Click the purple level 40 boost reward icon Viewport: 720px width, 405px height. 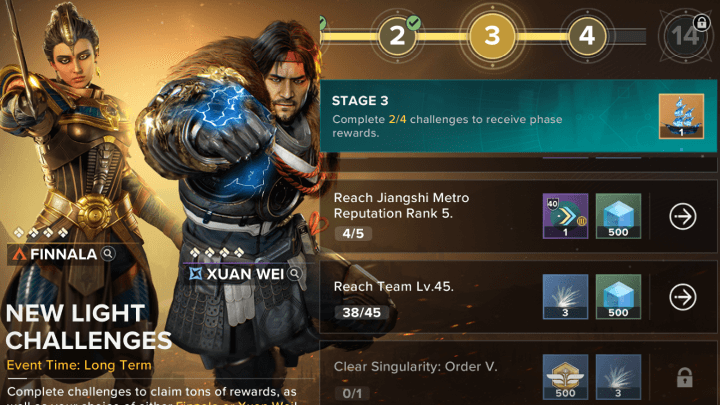pyautogui.click(x=565, y=216)
